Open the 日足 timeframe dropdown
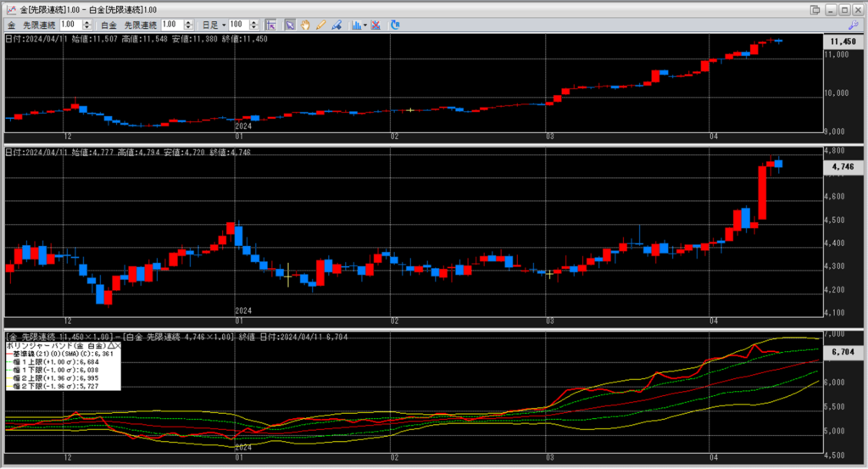 click(213, 25)
